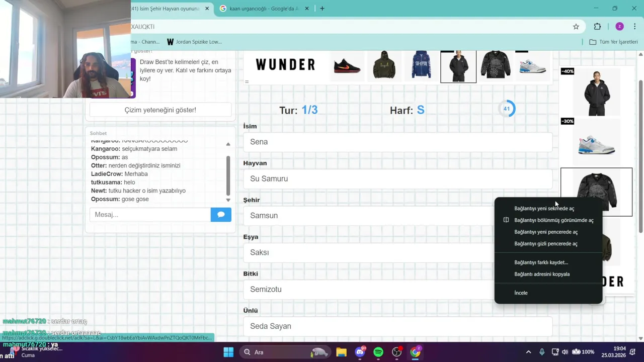The image size is (644, 362).
Task: Click microphone icon in system tray
Action: 542,352
